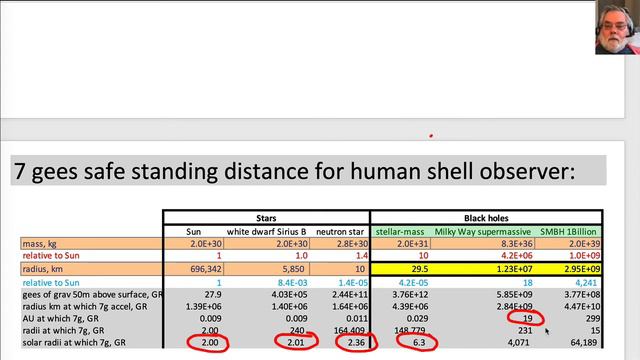The image size is (640, 360).
Task: Select the SMBH mass cell 2.0E+39
Action: (x=584, y=244)
